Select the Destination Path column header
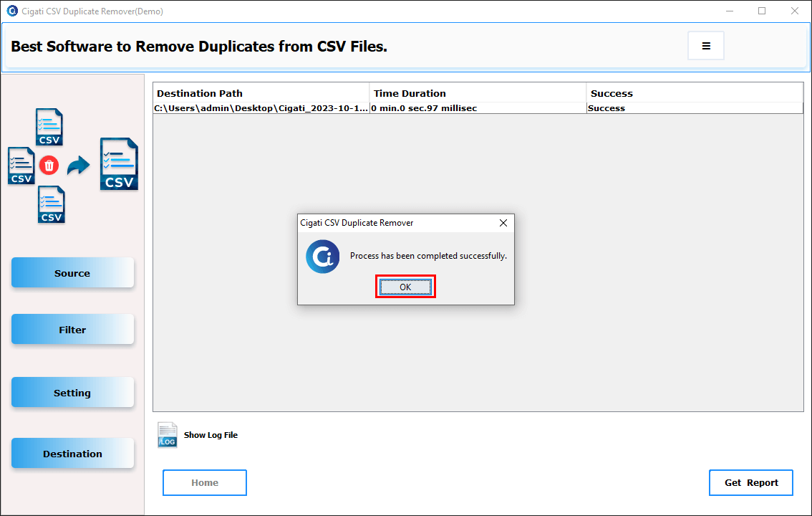This screenshot has height=516, width=812. (261, 92)
